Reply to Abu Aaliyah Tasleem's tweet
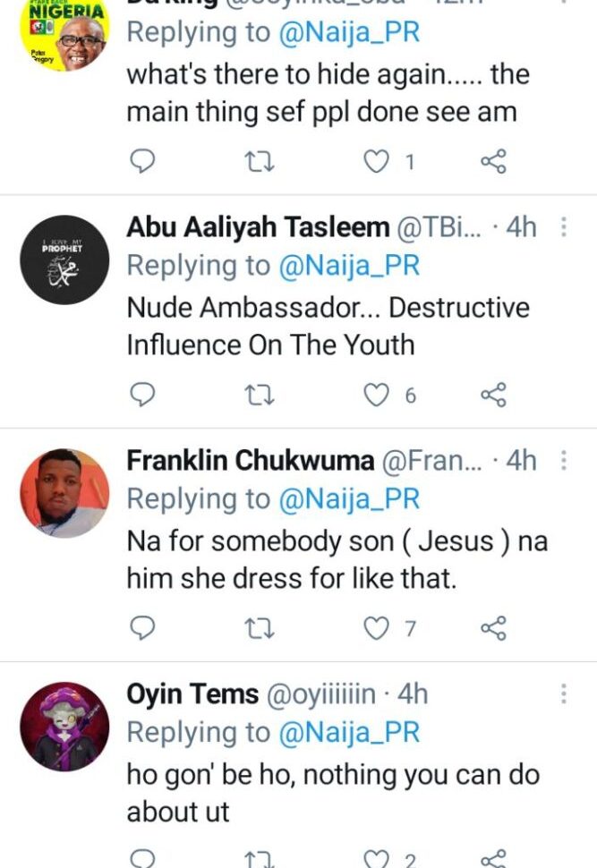Screen dimensions: 597x868 (143, 394)
